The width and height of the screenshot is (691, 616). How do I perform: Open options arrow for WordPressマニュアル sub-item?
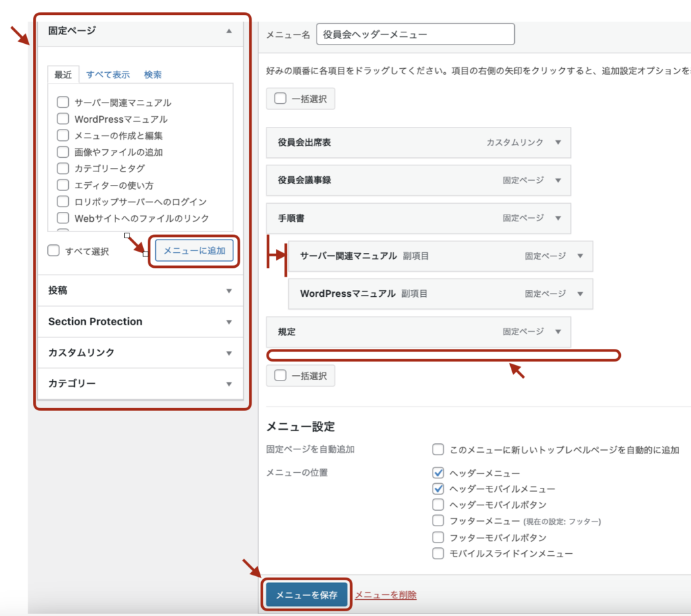click(x=580, y=294)
